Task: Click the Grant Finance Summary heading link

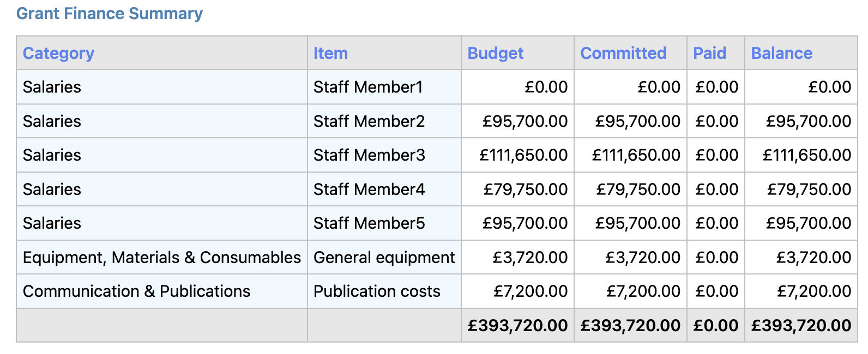Action: (109, 14)
